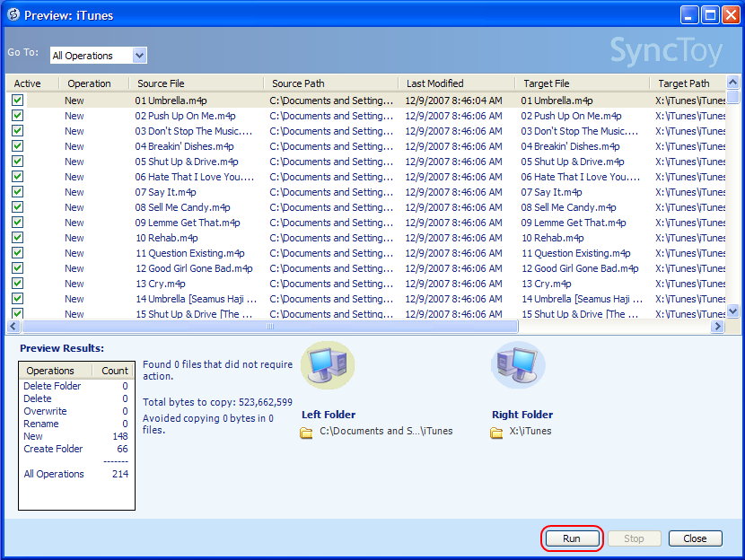Maximize the Preview: iTunes window

pyautogui.click(x=710, y=15)
